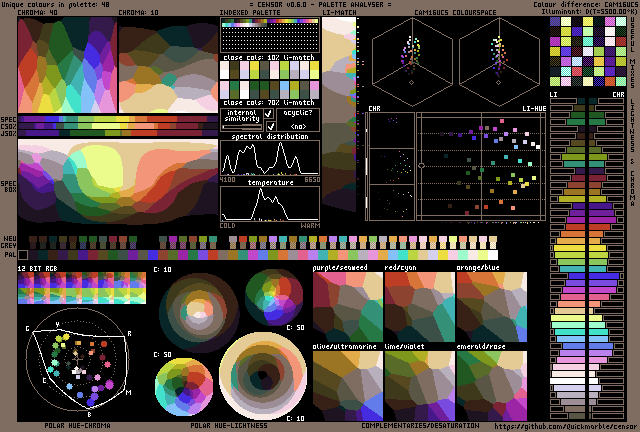Click the purple/seaweed complementary tile
640x432 pixels.
[x=348, y=307]
